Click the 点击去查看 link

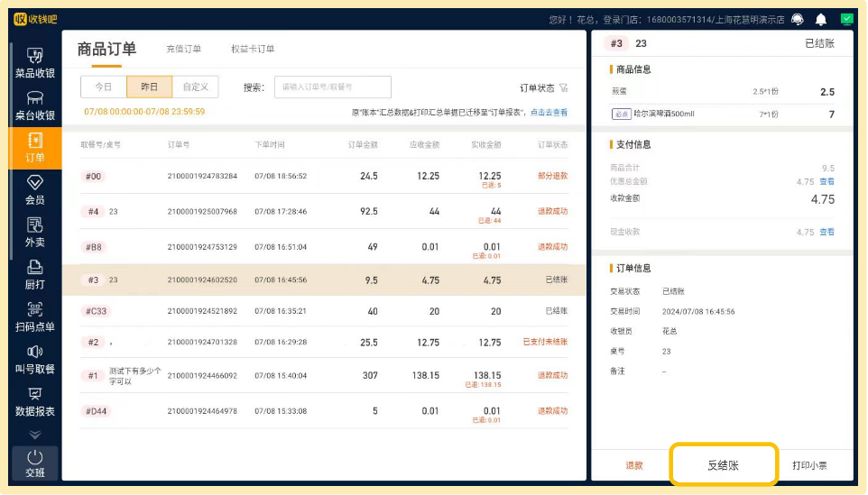(549, 113)
